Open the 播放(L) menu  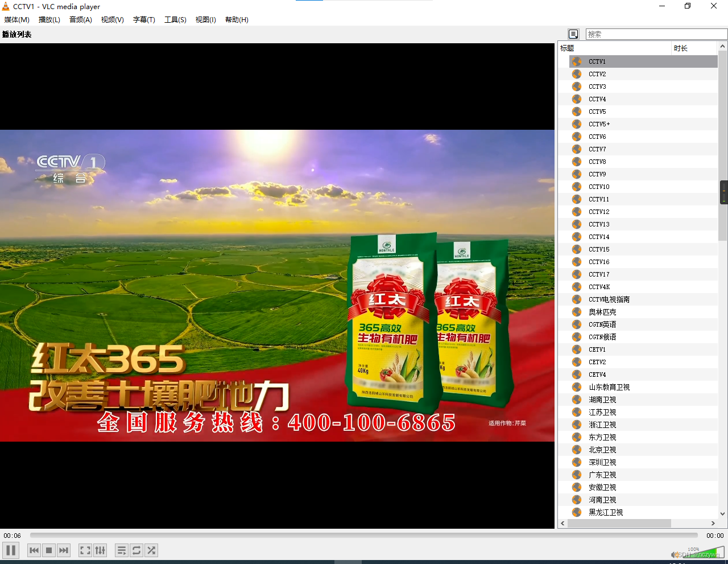49,19
